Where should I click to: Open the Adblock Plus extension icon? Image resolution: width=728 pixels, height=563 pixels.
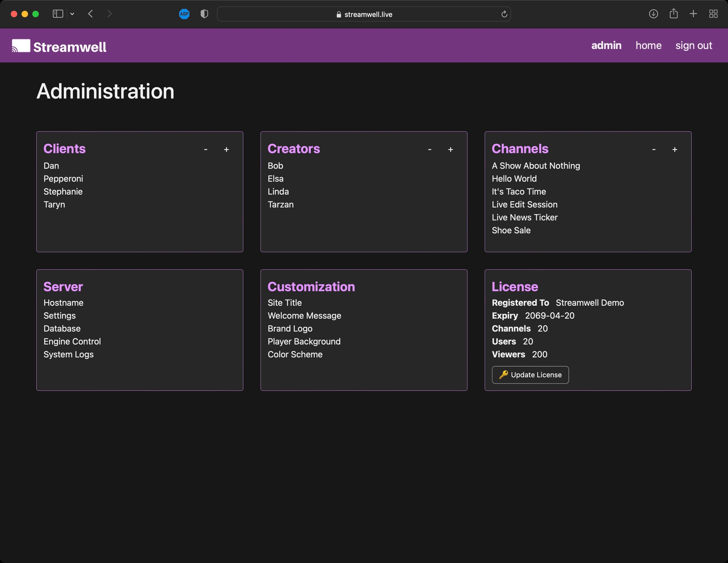point(184,14)
